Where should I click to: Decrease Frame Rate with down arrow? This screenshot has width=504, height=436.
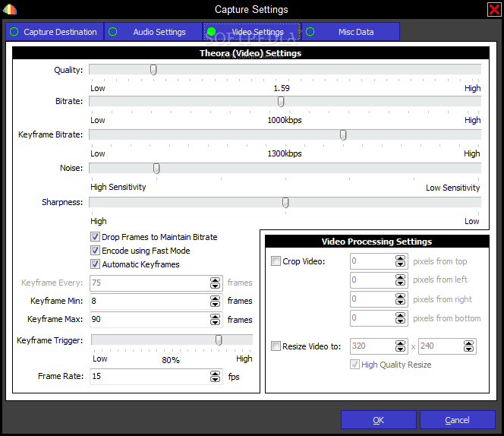215,380
